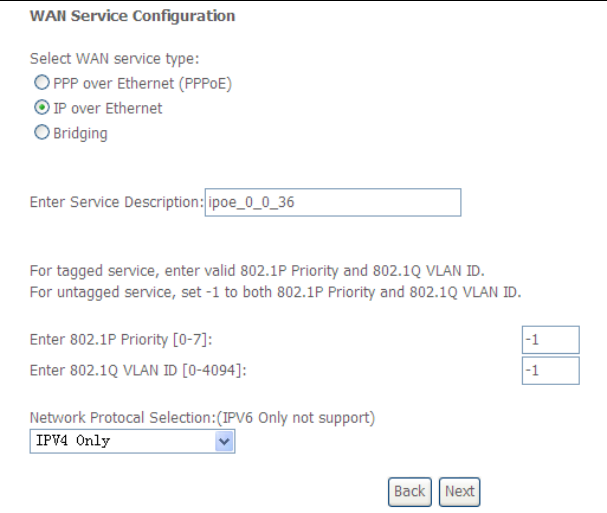
Task: Click the 802.1P Priority input box
Action: click(550, 340)
